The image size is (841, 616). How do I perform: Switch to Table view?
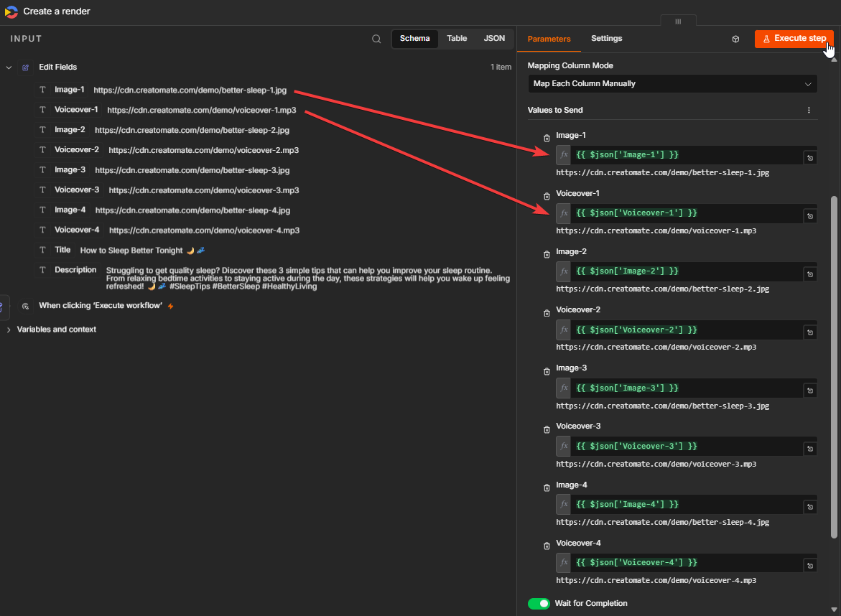(457, 39)
